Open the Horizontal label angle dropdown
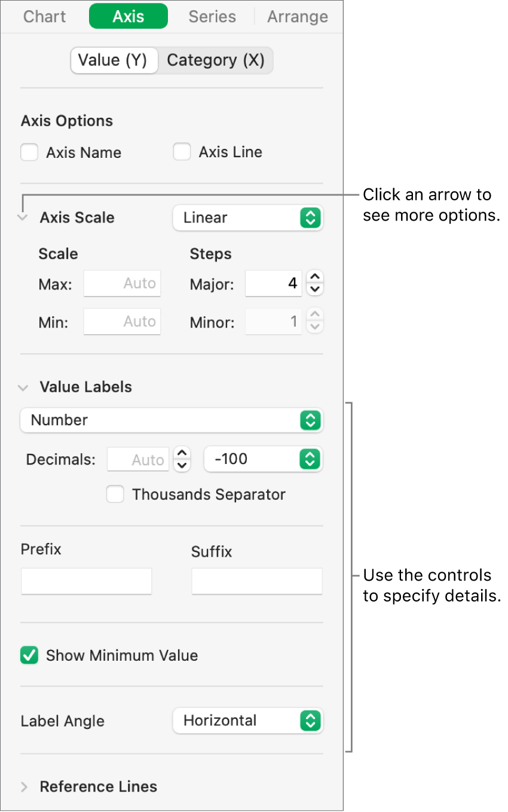508x812 pixels. tap(247, 721)
